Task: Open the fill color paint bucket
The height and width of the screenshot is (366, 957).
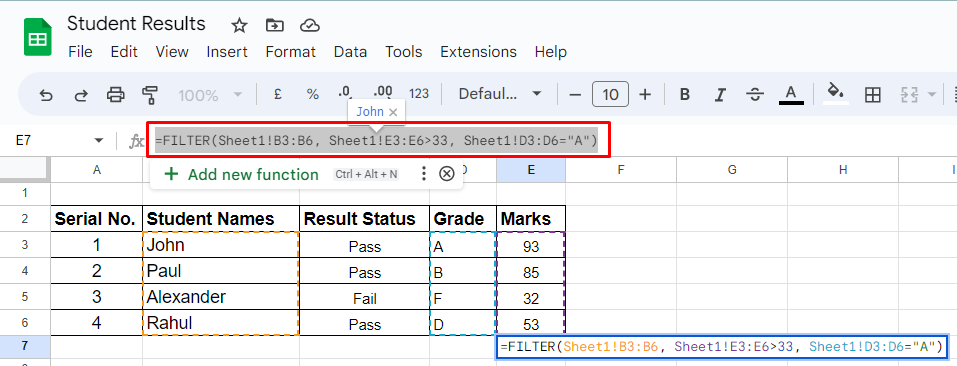Action: click(836, 93)
